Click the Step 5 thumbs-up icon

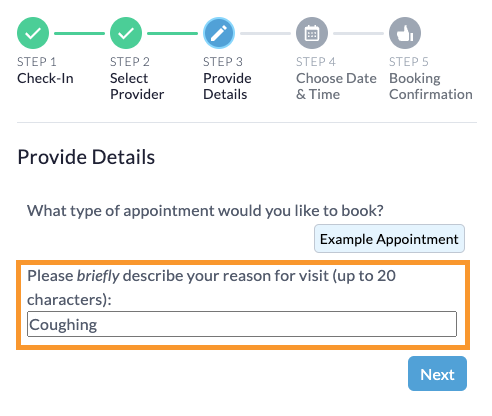tap(405, 33)
